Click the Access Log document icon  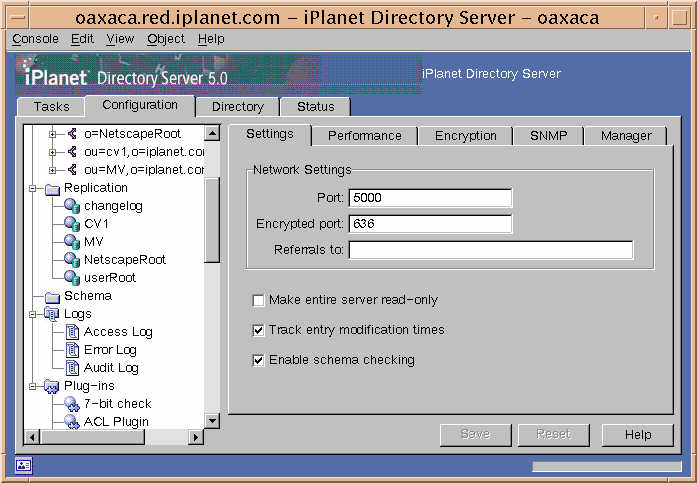72,331
